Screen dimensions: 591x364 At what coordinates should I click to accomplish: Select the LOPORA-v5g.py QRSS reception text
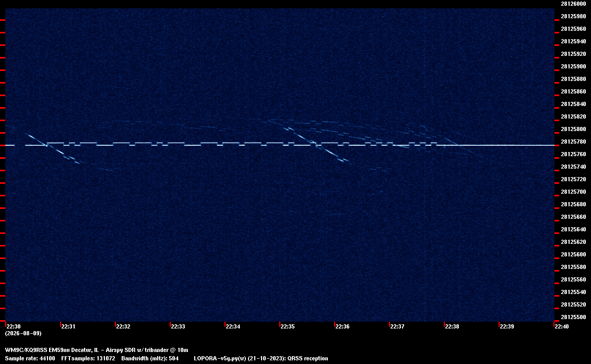point(261,358)
